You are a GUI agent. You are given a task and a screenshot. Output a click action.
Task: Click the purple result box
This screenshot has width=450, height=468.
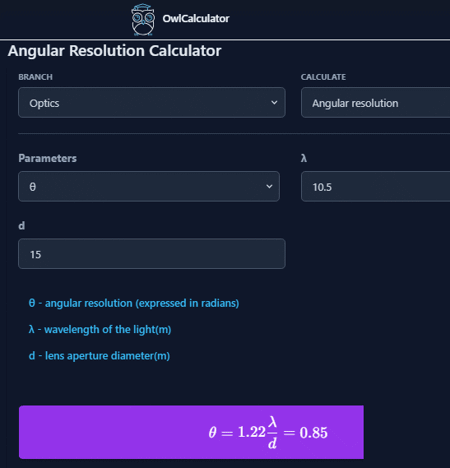coord(191,432)
